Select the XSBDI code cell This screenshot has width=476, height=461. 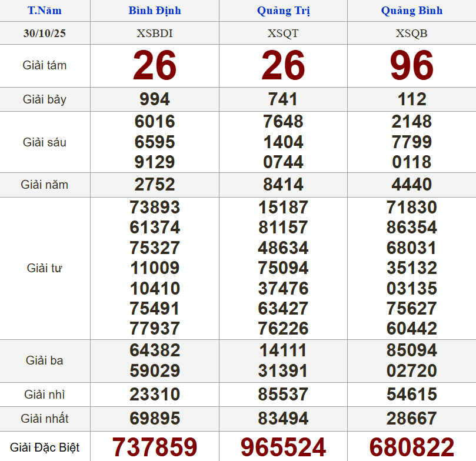coord(155,34)
